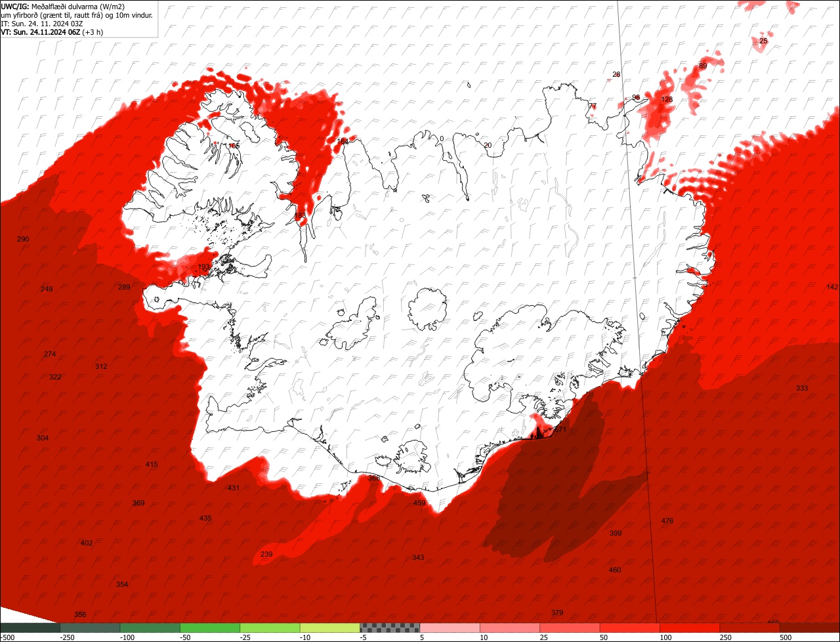
Task: Click the map value 128
Action: tap(667, 99)
